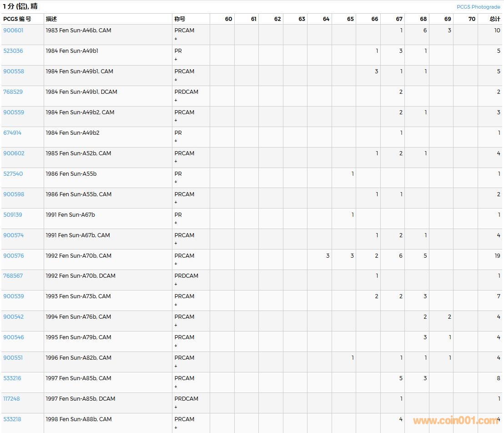504x433 pixels.
Task: Open PCGS number 117248 link
Action: (11, 399)
